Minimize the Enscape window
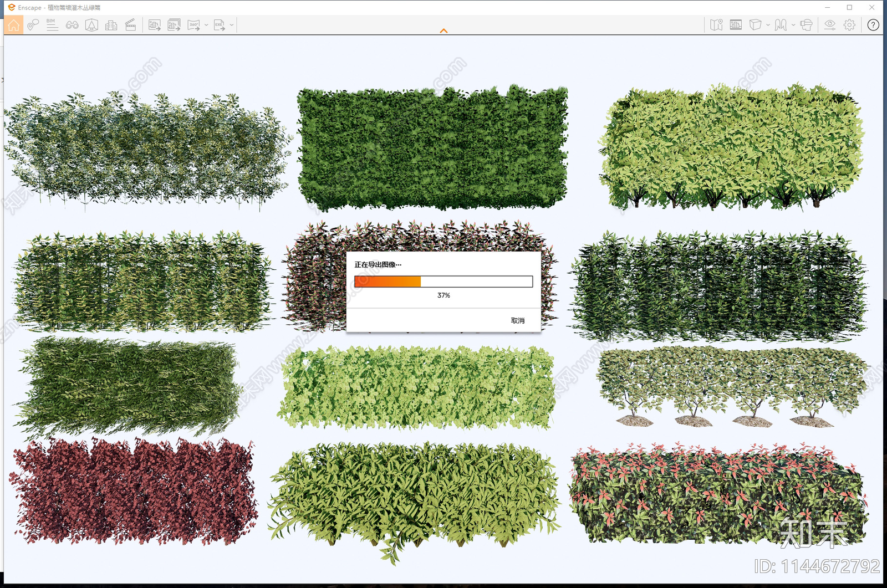The height and width of the screenshot is (588, 887). click(x=827, y=7)
